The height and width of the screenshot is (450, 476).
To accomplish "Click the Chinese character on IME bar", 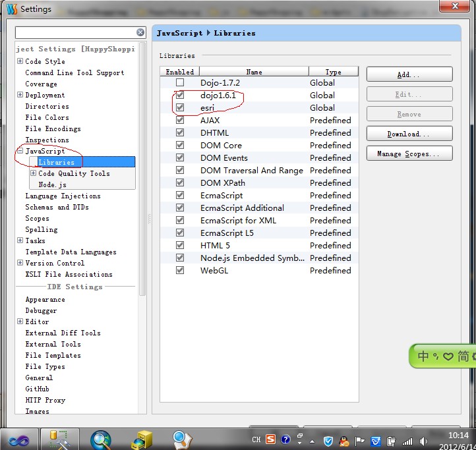I will pyautogui.click(x=423, y=356).
